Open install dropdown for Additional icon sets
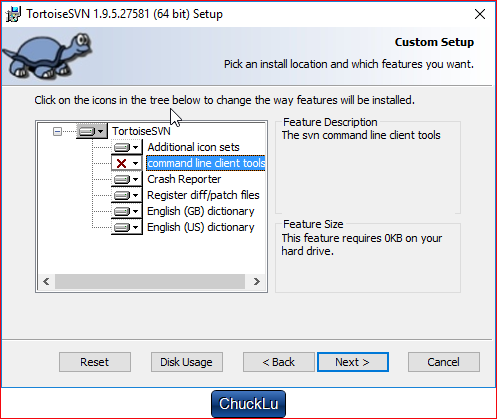The width and height of the screenshot is (497, 419). (x=127, y=147)
